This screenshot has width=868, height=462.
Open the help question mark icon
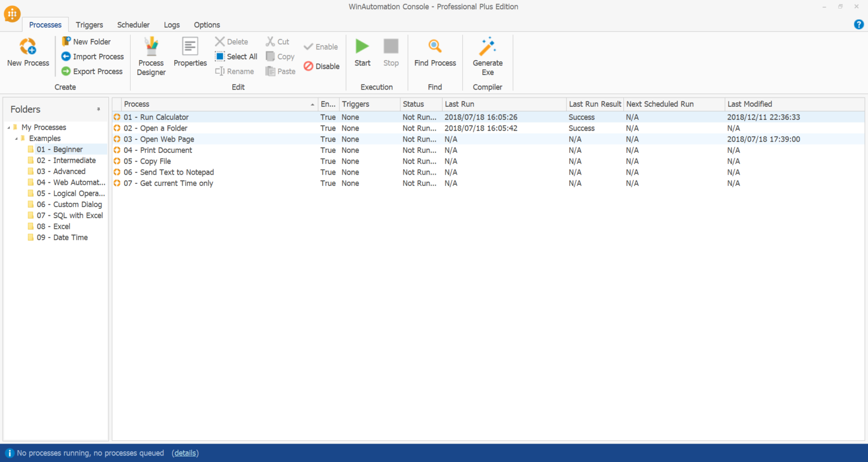coord(858,24)
